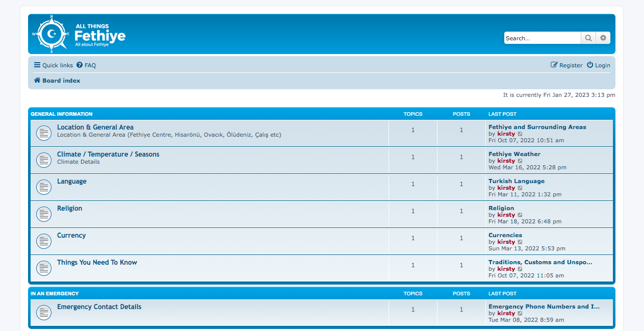This screenshot has height=331, width=644.
Task: Open last post Turkish Language
Action: point(517,181)
